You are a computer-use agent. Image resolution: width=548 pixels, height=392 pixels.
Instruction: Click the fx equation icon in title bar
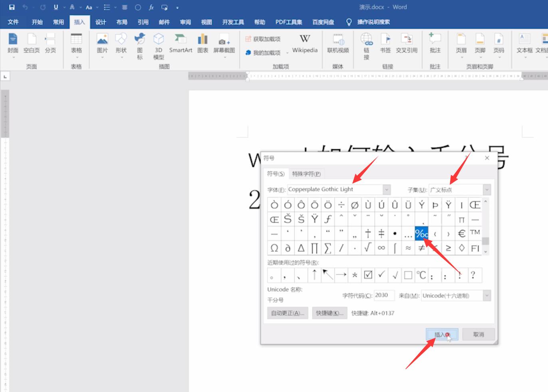(x=151, y=7)
